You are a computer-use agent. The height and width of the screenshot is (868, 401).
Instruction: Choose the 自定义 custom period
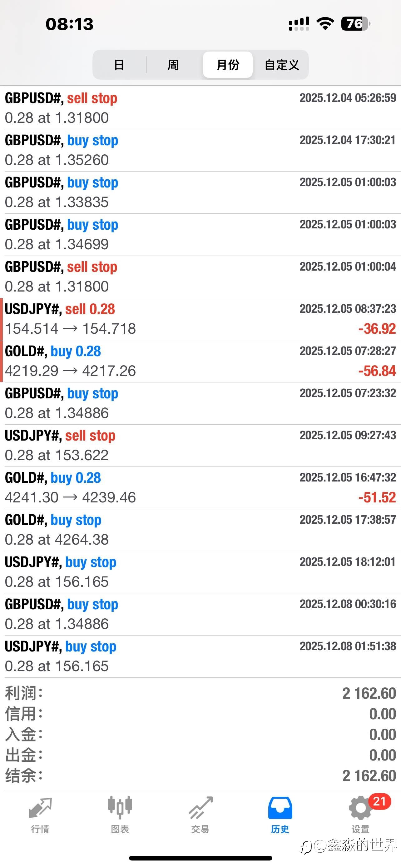(282, 65)
